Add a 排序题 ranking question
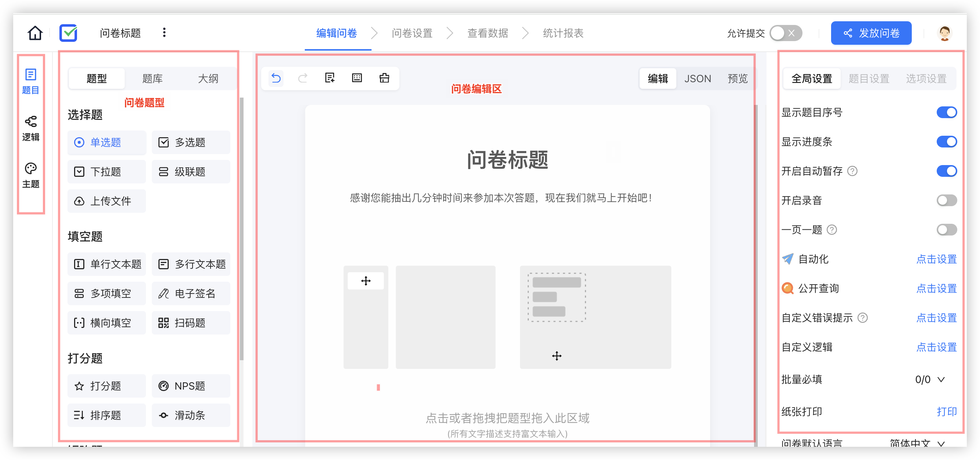 107,415
